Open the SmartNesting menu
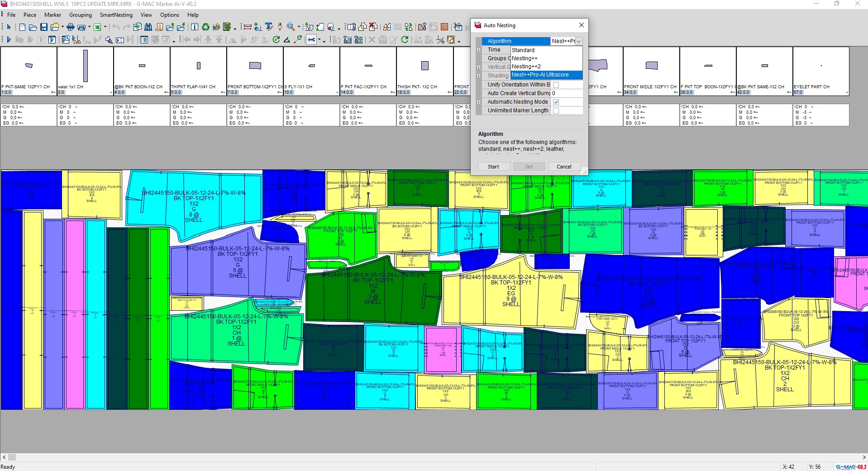Screen dimensions: 868x471 pos(116,15)
